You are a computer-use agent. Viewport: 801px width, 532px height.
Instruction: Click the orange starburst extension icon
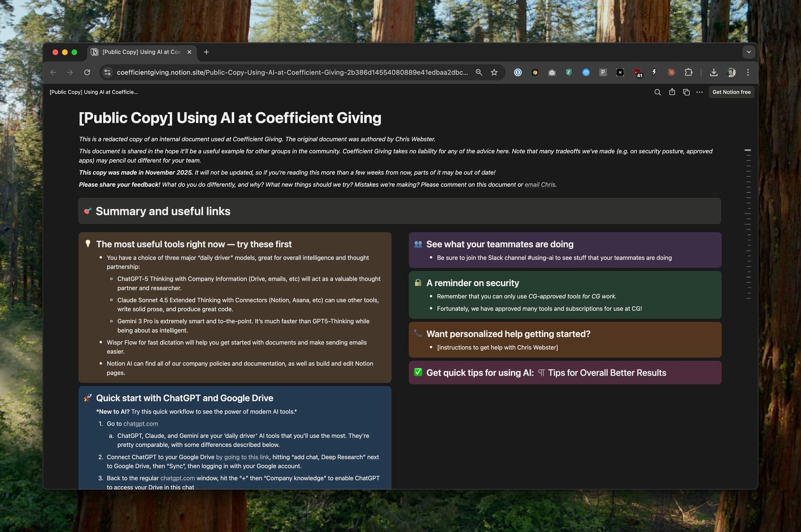click(x=671, y=72)
